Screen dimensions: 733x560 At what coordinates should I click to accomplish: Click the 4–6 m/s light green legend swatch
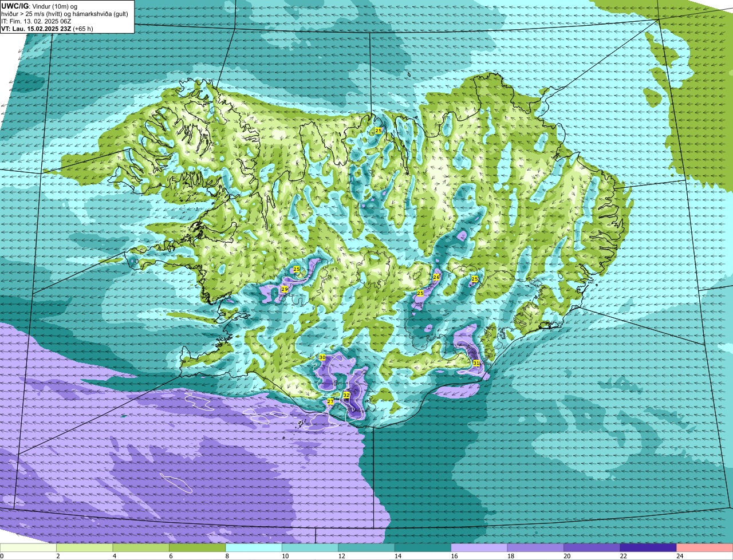tap(141, 547)
